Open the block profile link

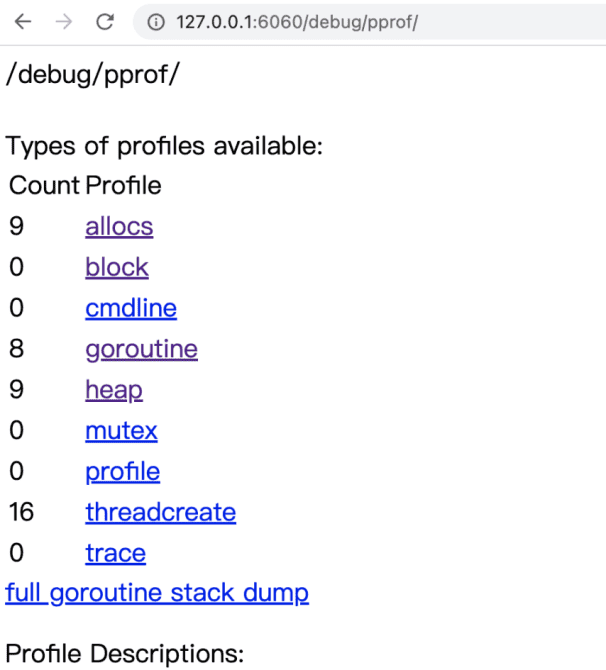[x=117, y=267]
